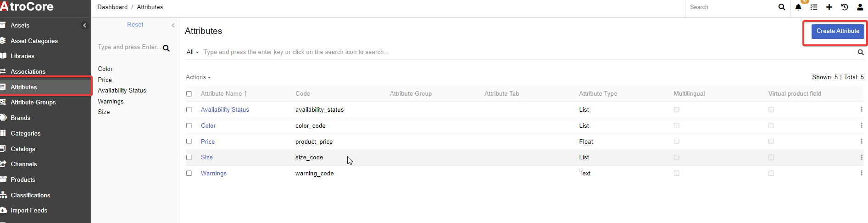
Task: Check the Price row checkbox
Action: point(189,141)
